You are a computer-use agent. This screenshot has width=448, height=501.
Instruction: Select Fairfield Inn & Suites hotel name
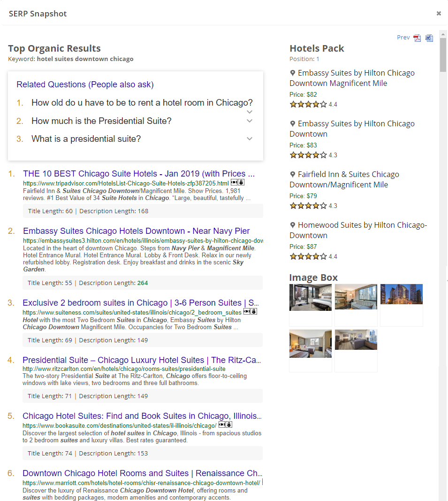coord(344,179)
